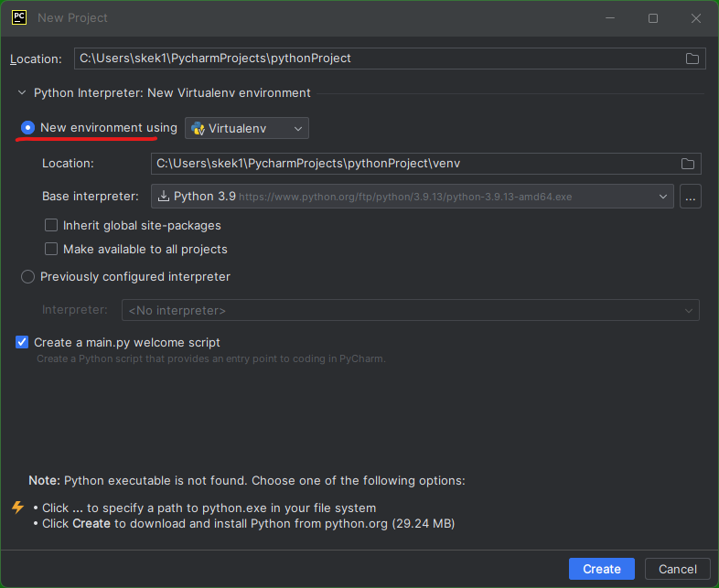Click the Virtualenv Python icon in dropdown
Screen dimensions: 719x588
click(x=199, y=128)
